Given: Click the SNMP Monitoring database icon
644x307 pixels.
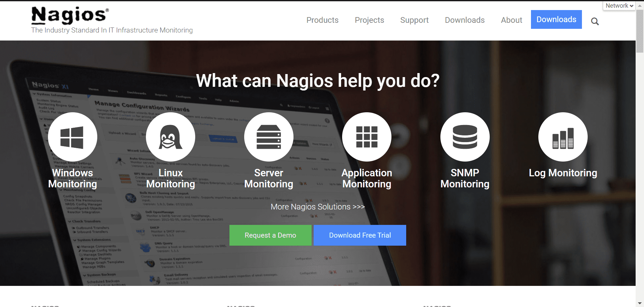Looking at the screenshot, I should 465,137.
